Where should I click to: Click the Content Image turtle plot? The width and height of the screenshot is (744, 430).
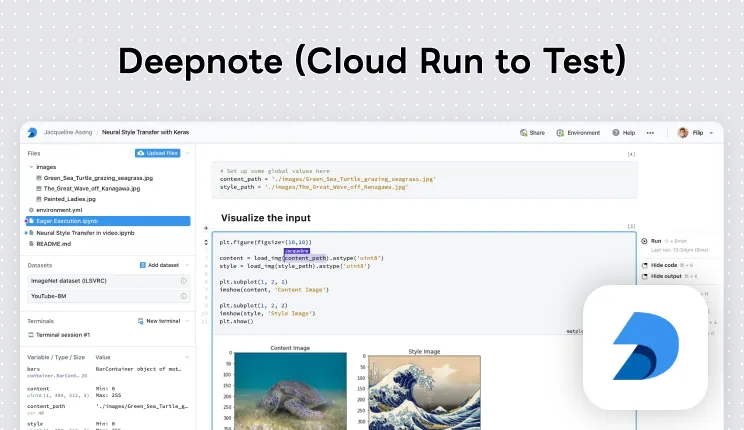[290, 391]
